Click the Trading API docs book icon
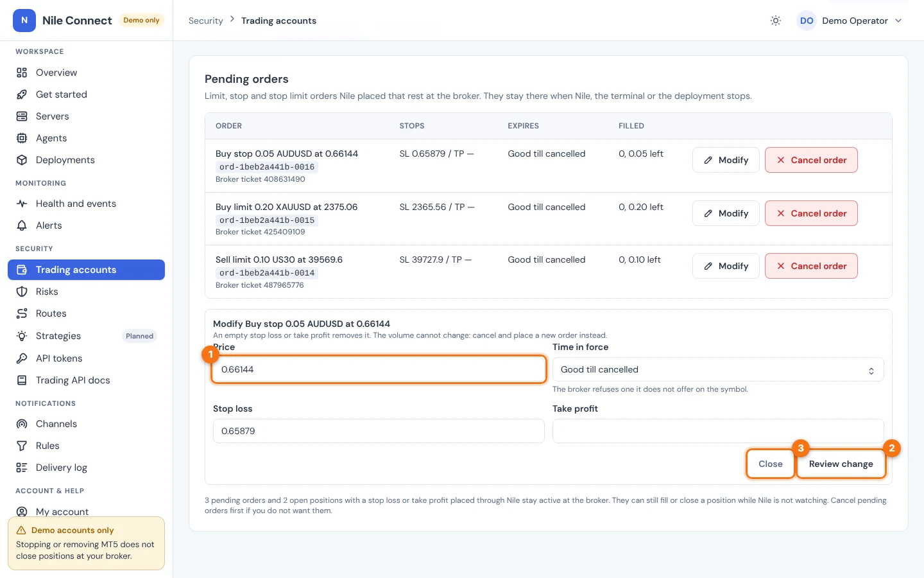Screen dimensions: 924x578 (22, 380)
